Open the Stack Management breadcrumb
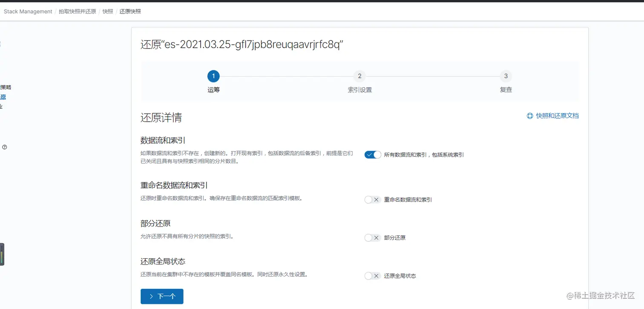The width and height of the screenshot is (644, 309). (x=28, y=11)
